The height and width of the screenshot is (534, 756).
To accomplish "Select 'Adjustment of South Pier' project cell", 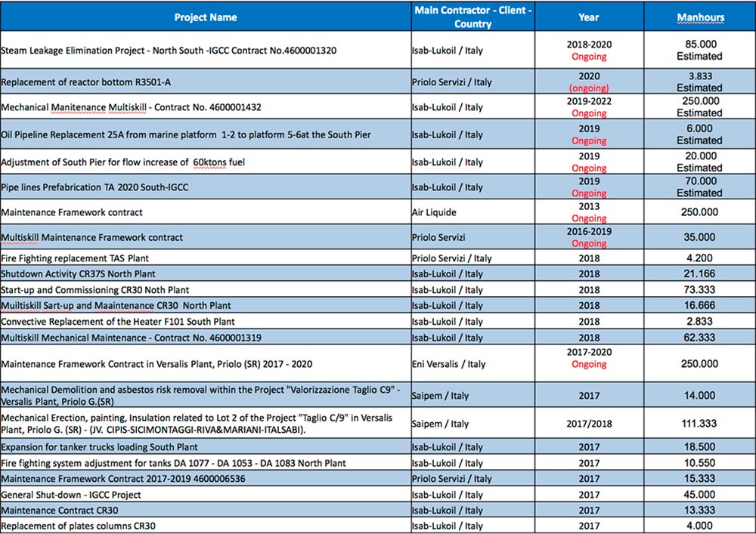I will coord(206,162).
